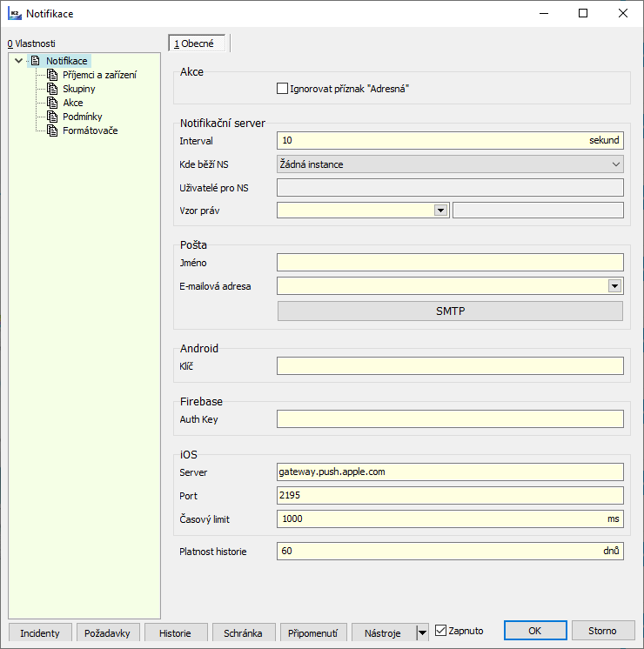Image resolution: width=644 pixels, height=649 pixels.
Task: Enable Ignorovat příznak "Adresná" checkbox
Action: (282, 88)
